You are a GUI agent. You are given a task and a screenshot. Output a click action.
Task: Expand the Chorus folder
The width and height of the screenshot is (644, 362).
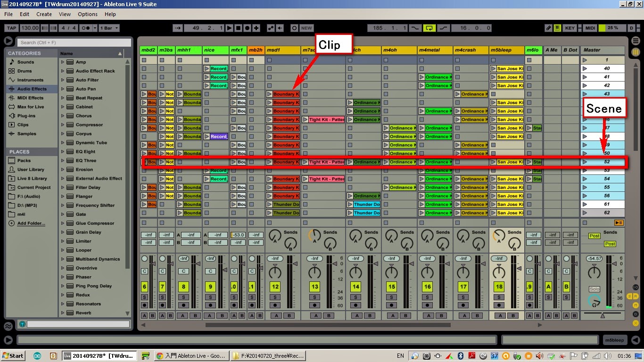(x=63, y=115)
